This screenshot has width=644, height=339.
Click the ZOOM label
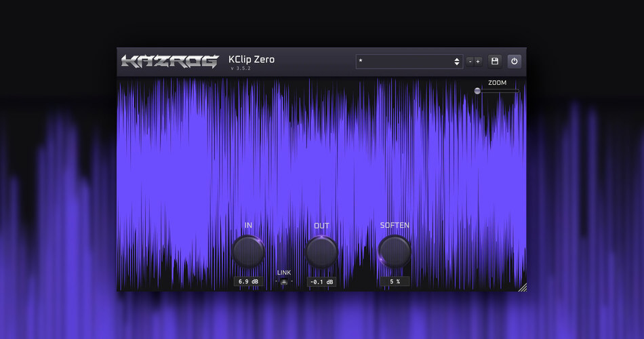click(x=497, y=83)
